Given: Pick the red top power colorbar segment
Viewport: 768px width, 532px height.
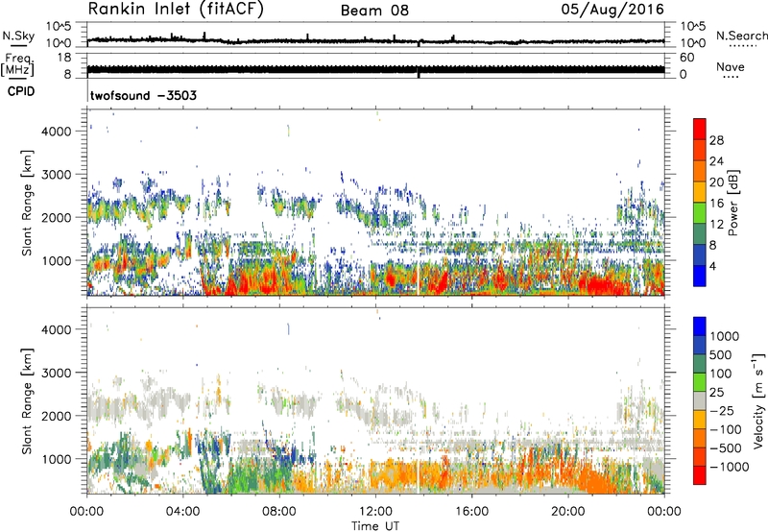Looking at the screenshot, I should point(700,130).
